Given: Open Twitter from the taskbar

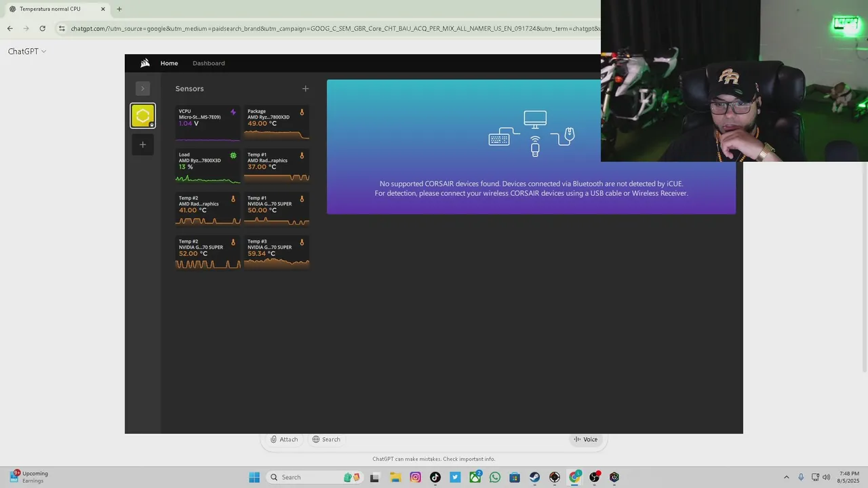Looking at the screenshot, I should coord(455,477).
